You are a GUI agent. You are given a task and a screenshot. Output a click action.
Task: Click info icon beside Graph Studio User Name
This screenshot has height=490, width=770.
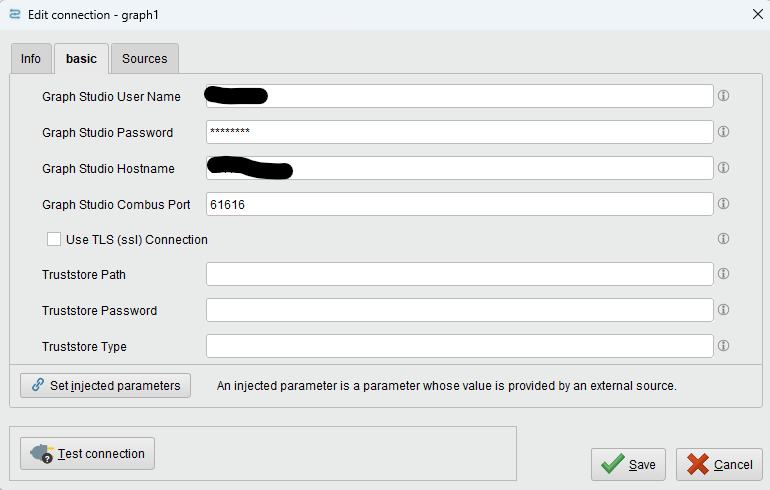(723, 96)
